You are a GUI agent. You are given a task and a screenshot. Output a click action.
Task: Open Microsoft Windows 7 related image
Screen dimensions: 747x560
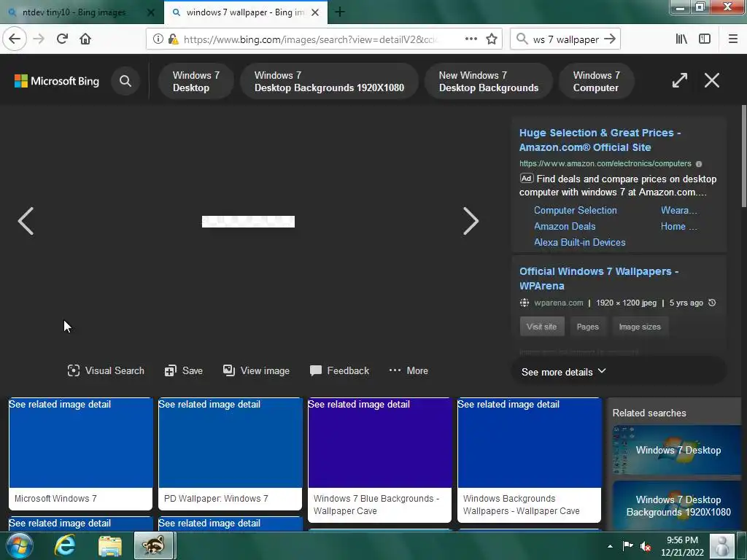pyautogui.click(x=80, y=454)
